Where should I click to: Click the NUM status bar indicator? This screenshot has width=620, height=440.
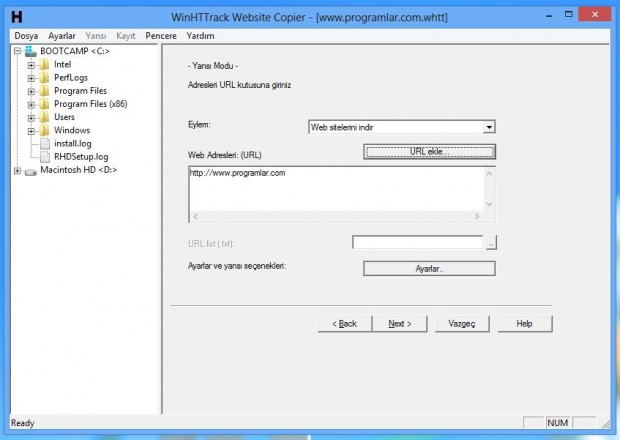[x=558, y=423]
